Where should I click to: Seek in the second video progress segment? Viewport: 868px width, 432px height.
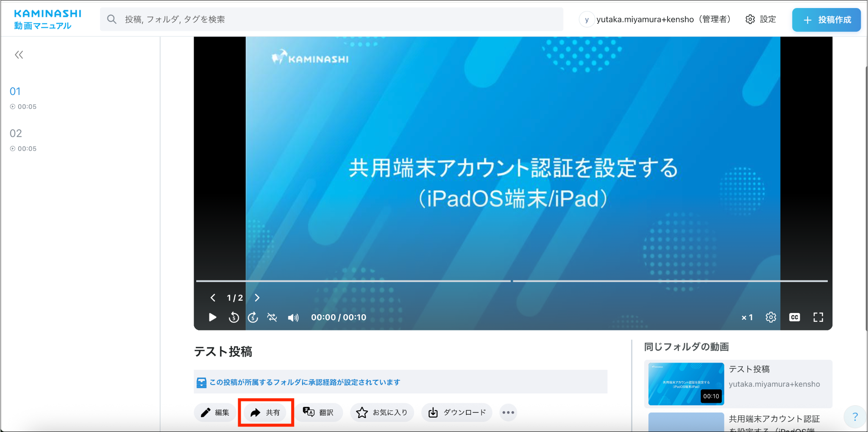(x=670, y=281)
